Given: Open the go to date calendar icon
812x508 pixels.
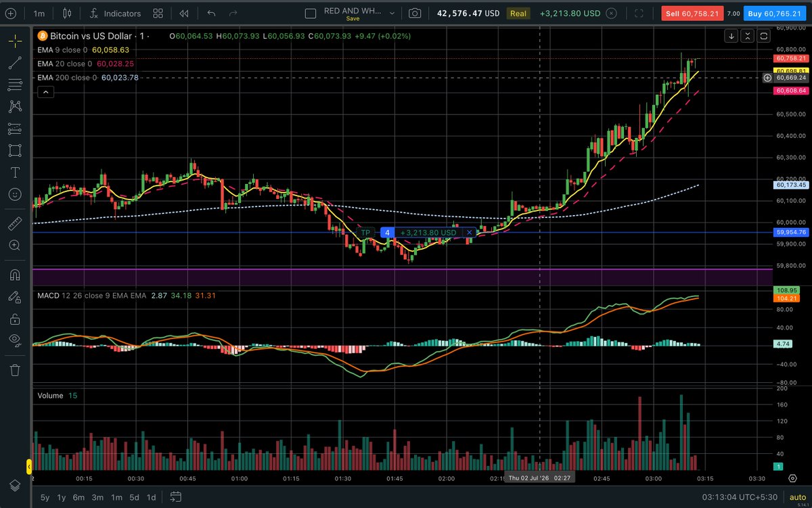Looking at the screenshot, I should tap(175, 497).
